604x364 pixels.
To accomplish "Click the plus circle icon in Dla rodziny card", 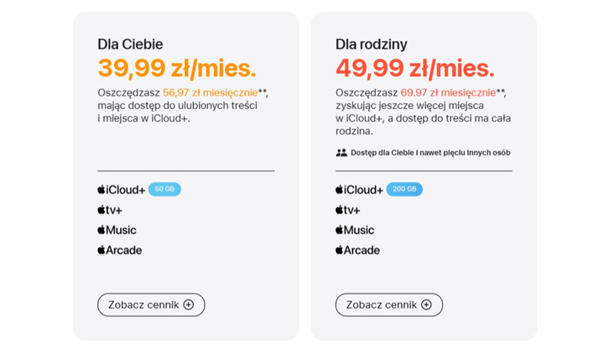I will [x=426, y=304].
